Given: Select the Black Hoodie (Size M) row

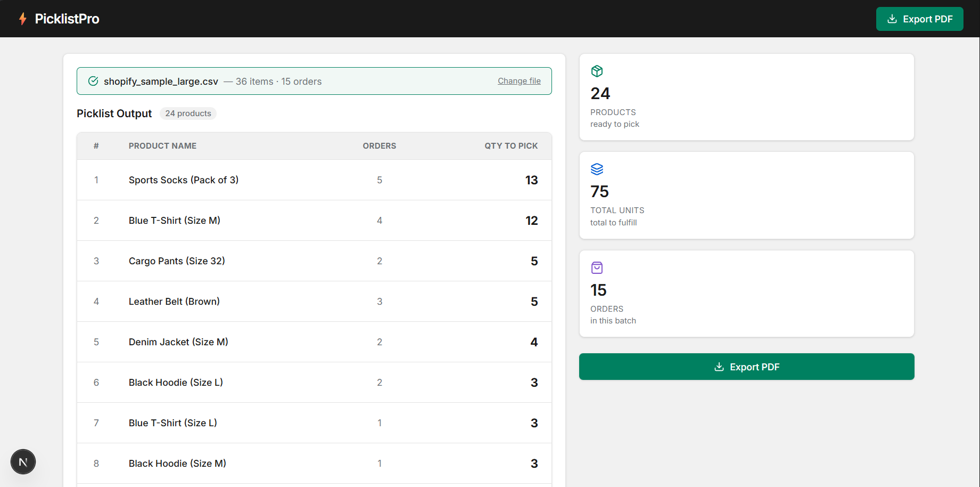Looking at the screenshot, I should 314,464.
